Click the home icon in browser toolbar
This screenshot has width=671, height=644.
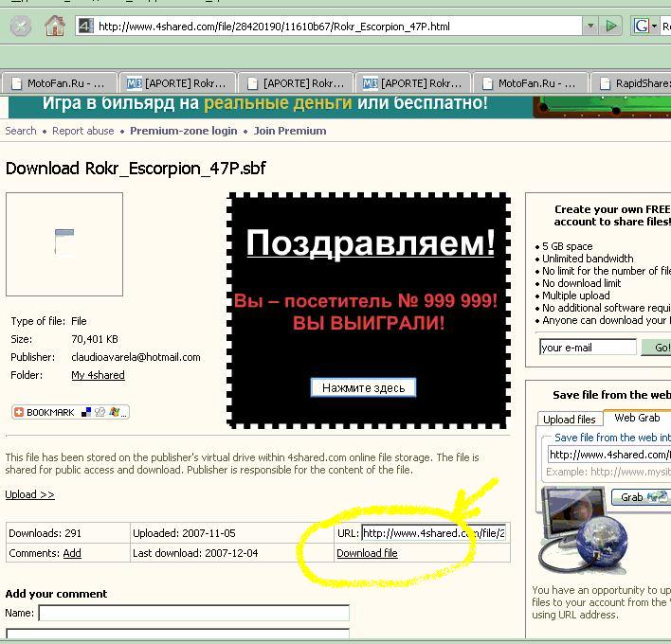click(x=55, y=27)
